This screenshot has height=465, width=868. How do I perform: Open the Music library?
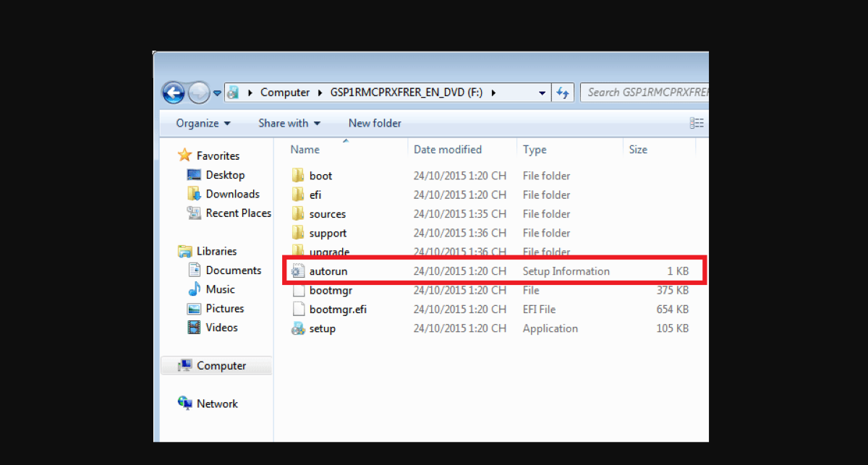pyautogui.click(x=220, y=289)
